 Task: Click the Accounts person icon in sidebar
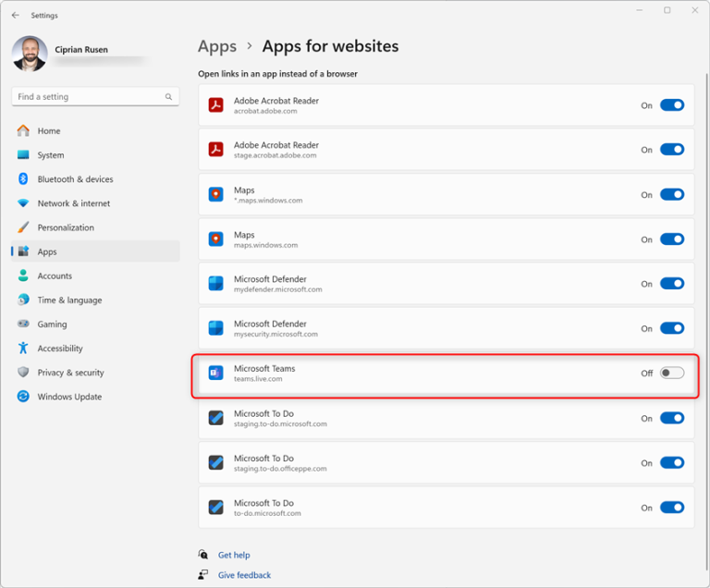pos(23,276)
